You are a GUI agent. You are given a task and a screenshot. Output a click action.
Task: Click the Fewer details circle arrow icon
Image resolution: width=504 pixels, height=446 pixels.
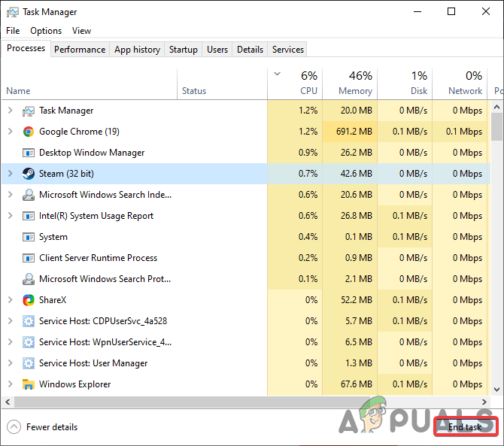[x=14, y=427]
